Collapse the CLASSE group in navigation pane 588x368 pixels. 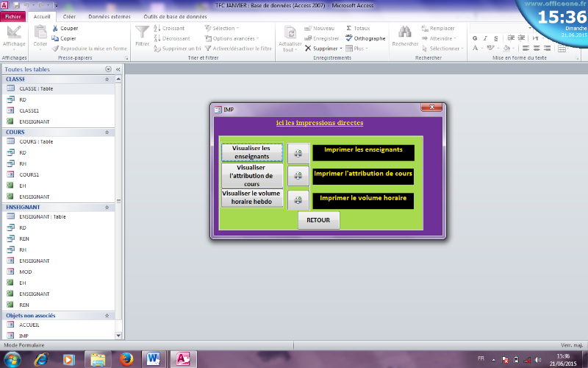tap(107, 78)
